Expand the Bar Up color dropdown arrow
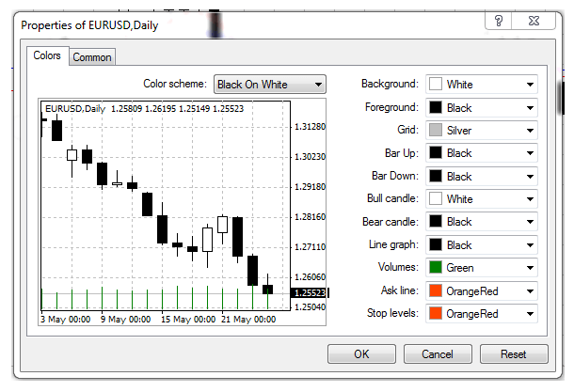 tap(530, 153)
